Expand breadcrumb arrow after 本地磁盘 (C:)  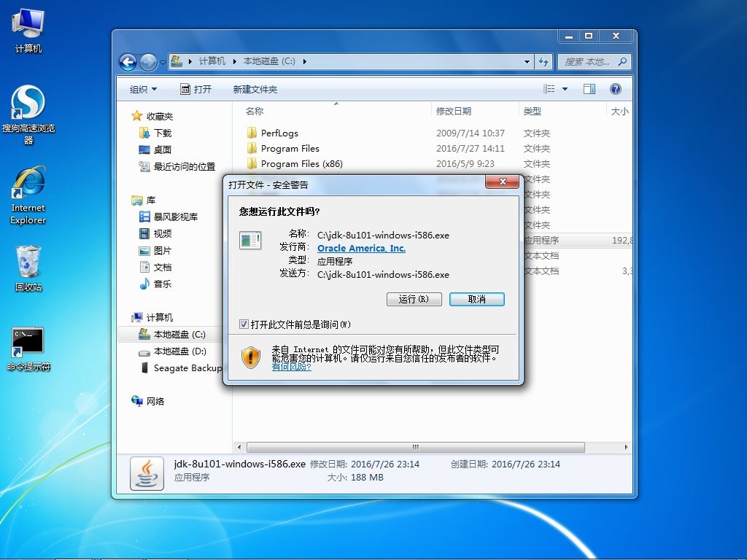point(304,61)
